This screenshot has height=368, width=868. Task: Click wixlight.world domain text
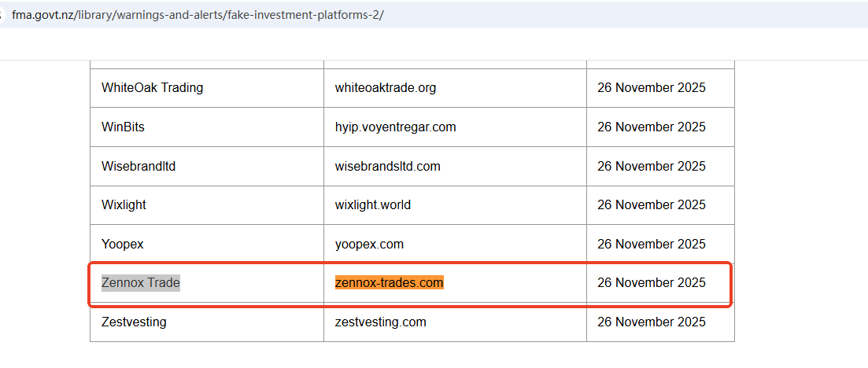372,204
